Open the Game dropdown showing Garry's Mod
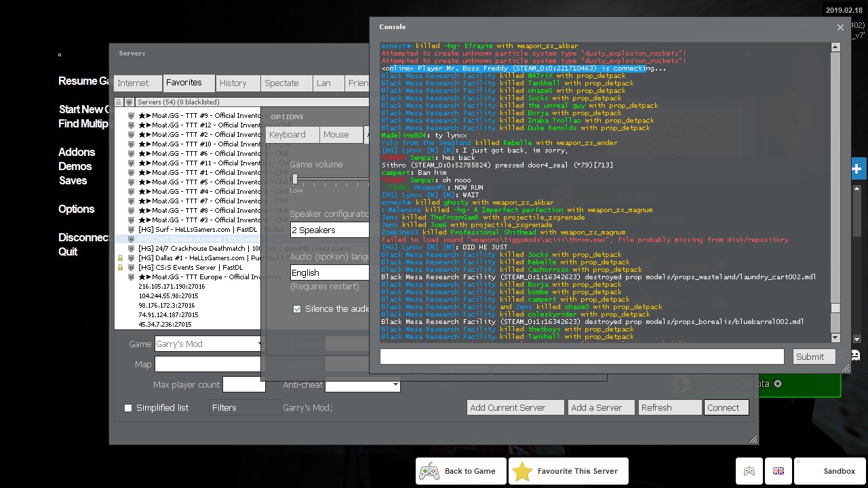The height and width of the screenshot is (488, 868). 208,344
